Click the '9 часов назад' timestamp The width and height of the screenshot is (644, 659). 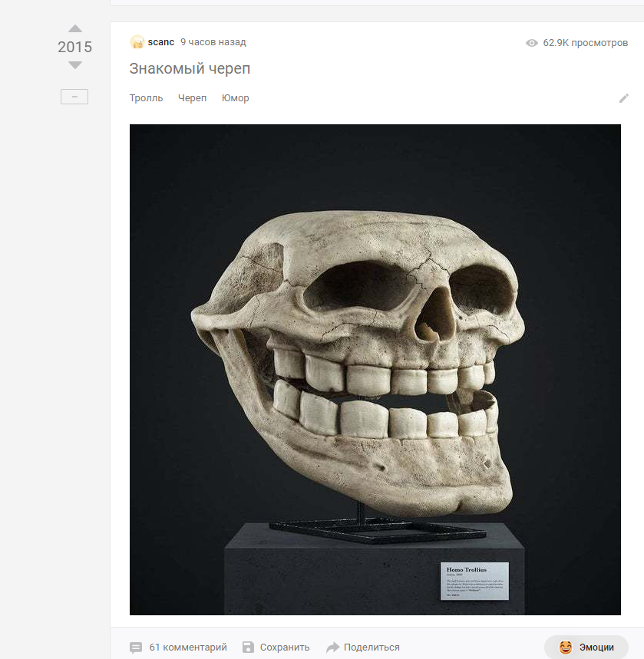[x=213, y=42]
